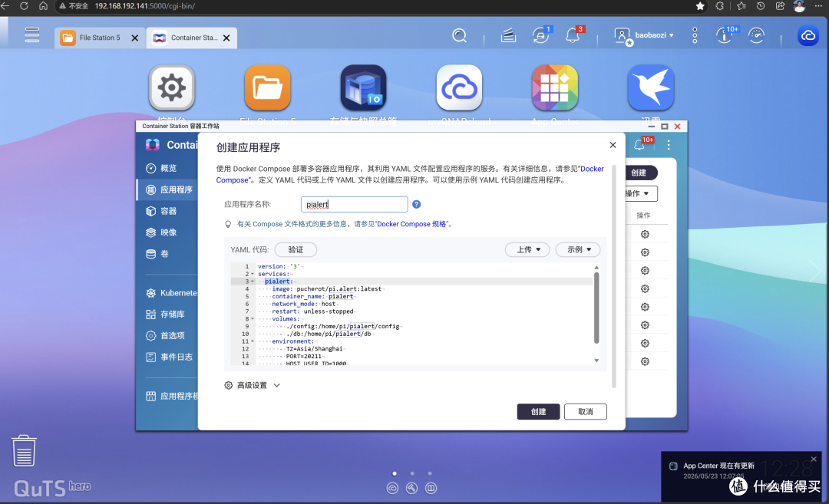Open the App Center desktop icon
This screenshot has height=504, width=829.
555,87
